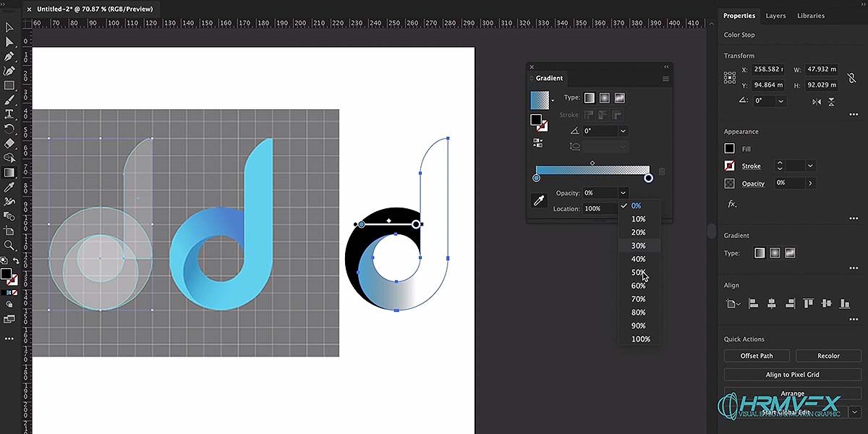Open the Opacity dropdown in Gradient panel
The width and height of the screenshot is (868, 434).
623,193
